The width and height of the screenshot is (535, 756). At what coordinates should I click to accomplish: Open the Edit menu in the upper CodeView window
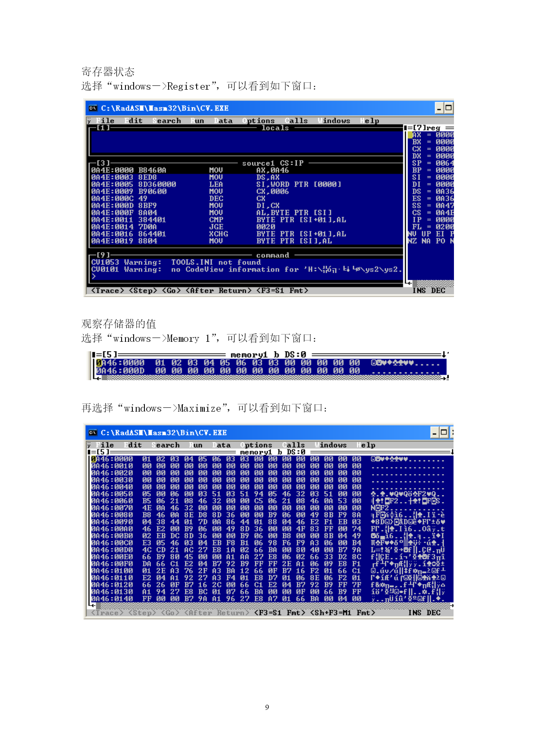pos(134,121)
